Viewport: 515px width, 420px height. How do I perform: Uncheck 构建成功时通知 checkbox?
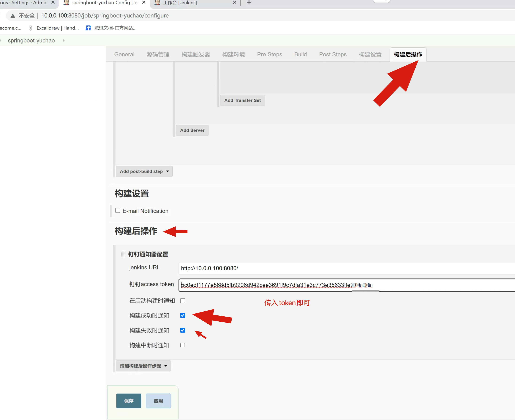182,315
